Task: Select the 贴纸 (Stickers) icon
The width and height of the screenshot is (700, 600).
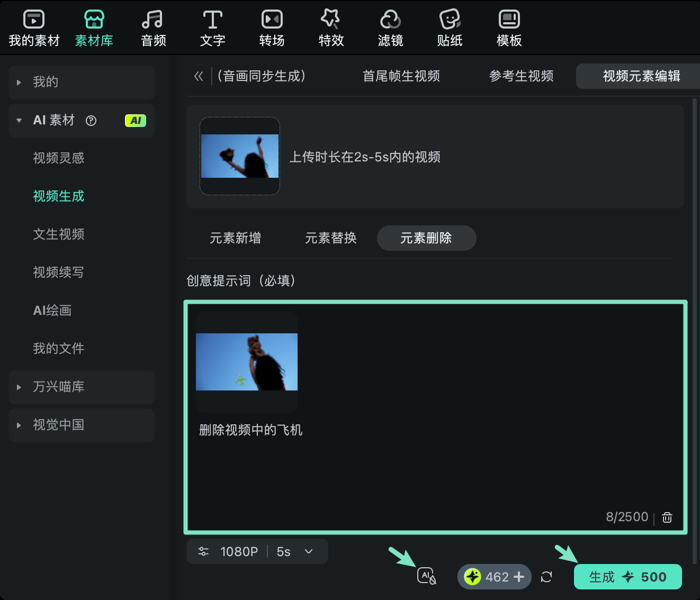Action: coord(450,26)
